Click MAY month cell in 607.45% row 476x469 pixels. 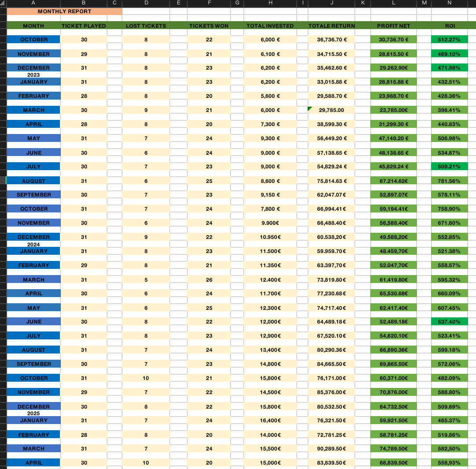coord(33,308)
